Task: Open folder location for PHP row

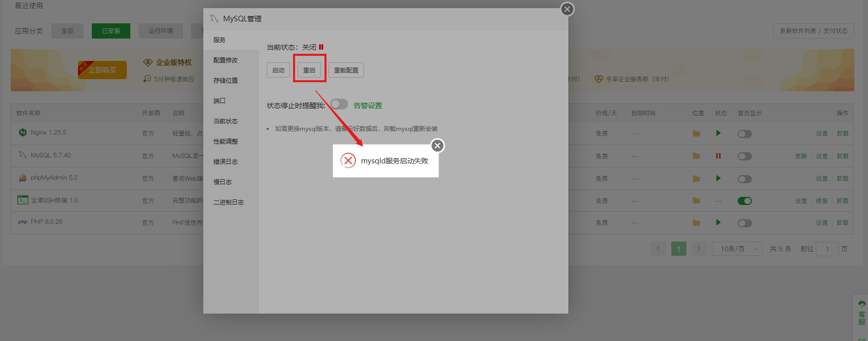Action: pos(696,223)
